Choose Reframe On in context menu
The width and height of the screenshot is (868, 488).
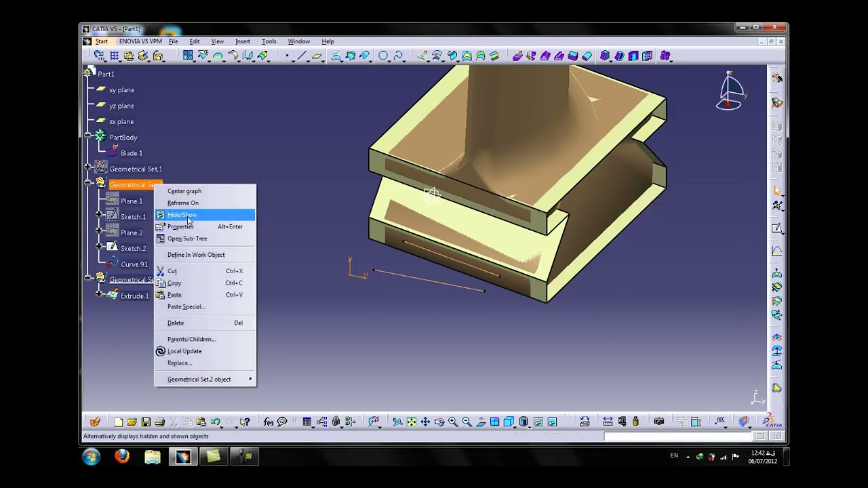[x=205, y=203]
